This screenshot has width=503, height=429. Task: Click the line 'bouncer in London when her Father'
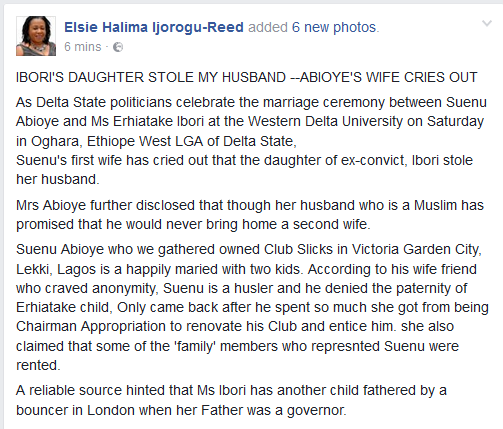pos(181,410)
